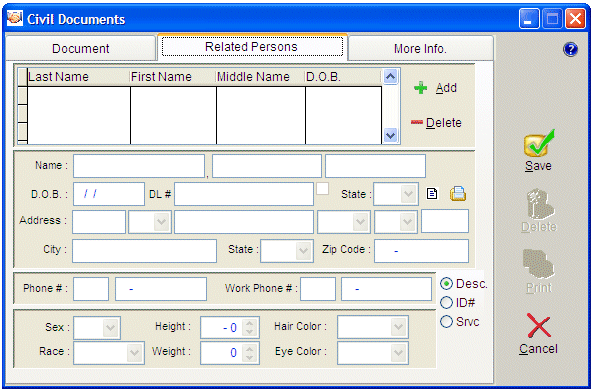Viewport: 594px width, 391px height.
Task: Click the green plus Add icon
Action: point(420,88)
